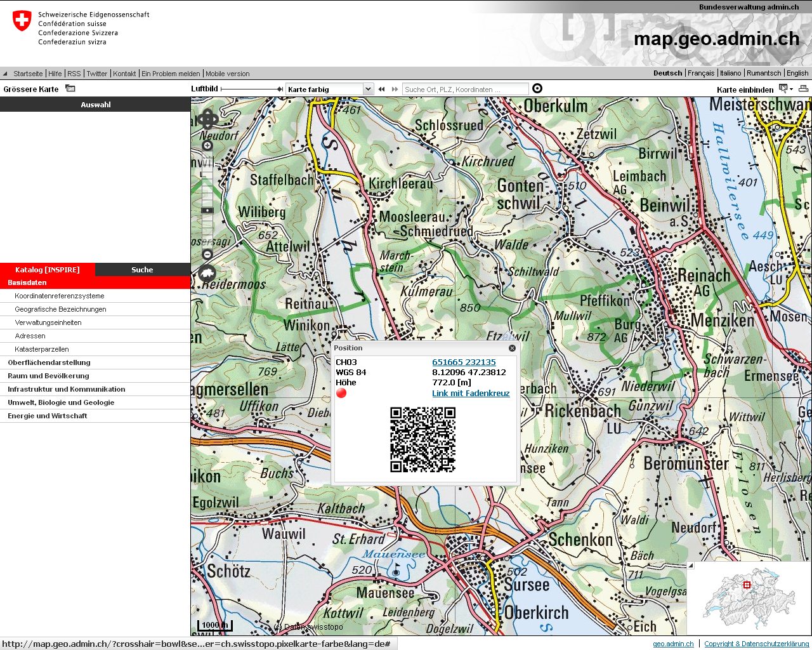Click the map pan navigation control
Screen dimensions: 812x650
pyautogui.click(x=207, y=119)
